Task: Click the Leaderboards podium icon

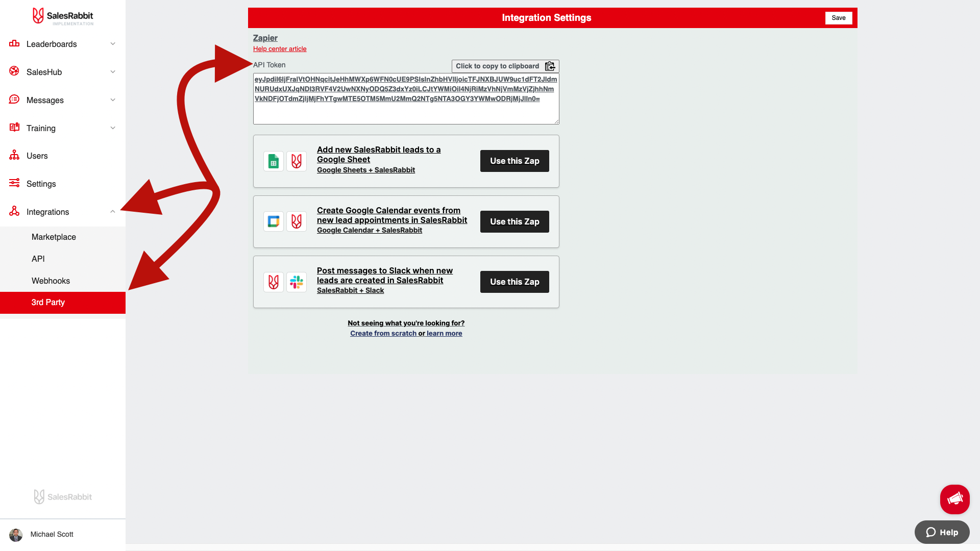Action: coord(14,43)
